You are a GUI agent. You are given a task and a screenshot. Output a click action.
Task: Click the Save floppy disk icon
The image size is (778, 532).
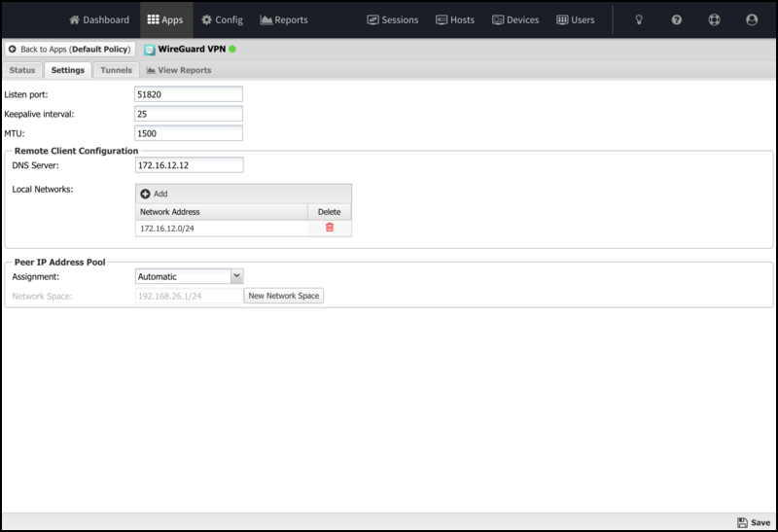coord(742,522)
